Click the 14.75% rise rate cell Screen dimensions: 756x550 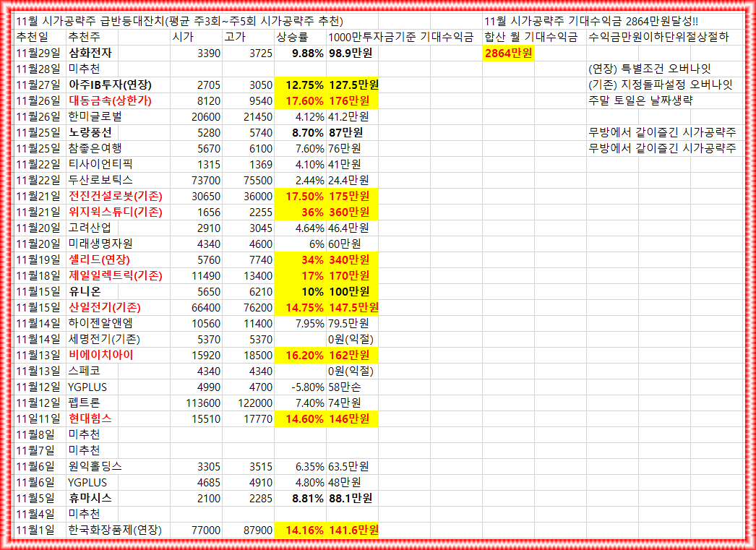point(301,308)
